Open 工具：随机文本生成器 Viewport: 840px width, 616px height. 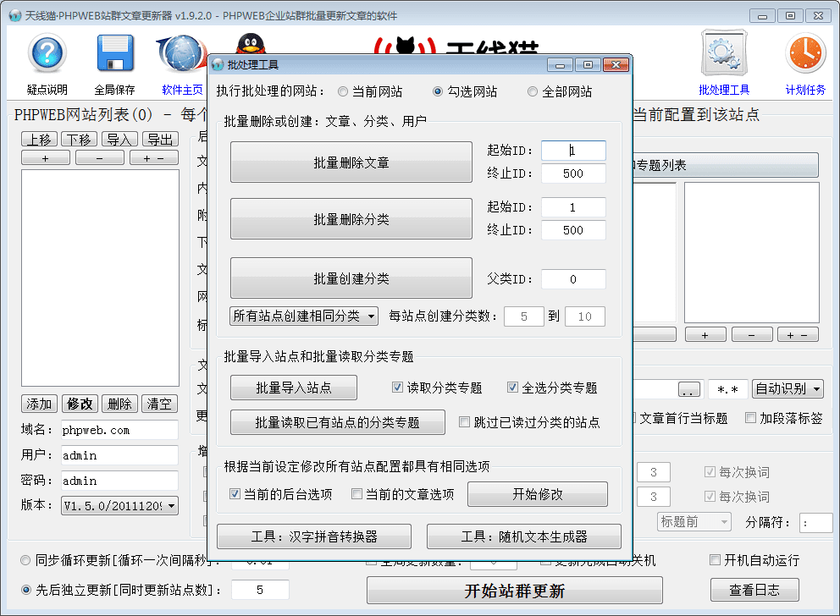coord(524,536)
